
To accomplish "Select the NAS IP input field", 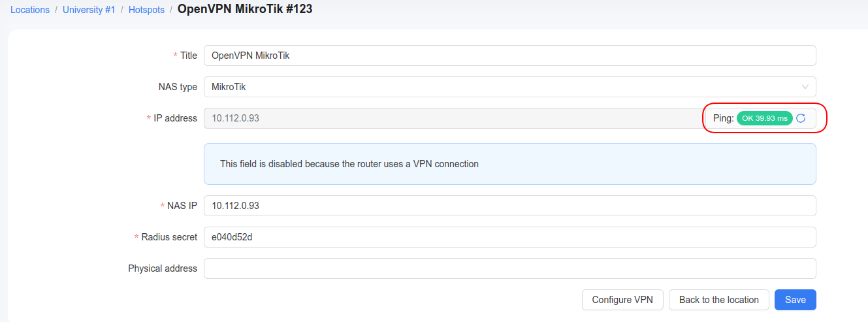I will 510,206.
